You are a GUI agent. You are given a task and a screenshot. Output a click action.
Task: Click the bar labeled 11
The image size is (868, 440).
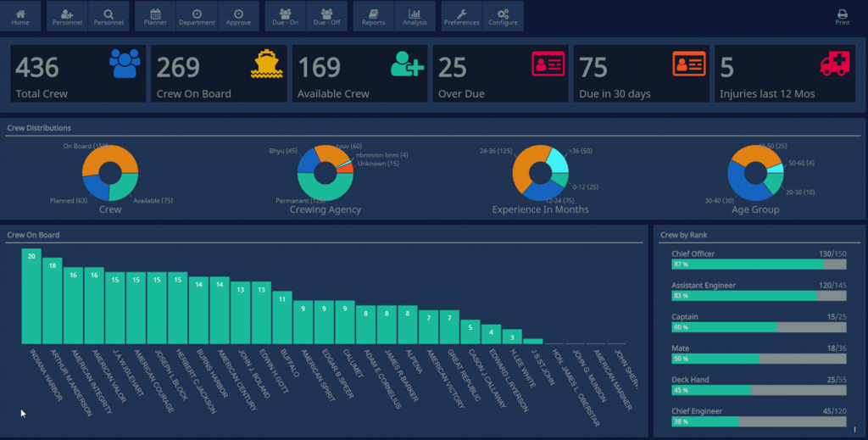[x=282, y=318]
